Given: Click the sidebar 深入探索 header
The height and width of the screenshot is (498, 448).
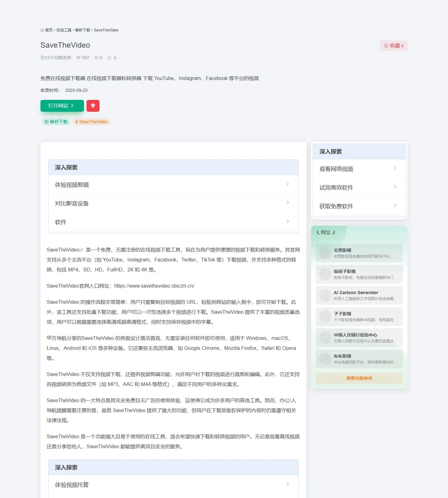Looking at the screenshot, I should (x=359, y=152).
